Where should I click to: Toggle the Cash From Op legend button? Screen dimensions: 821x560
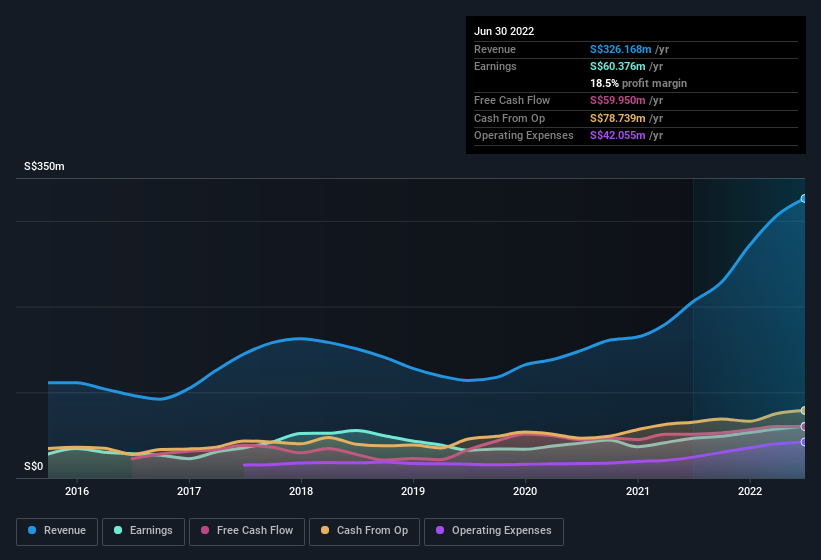(364, 532)
